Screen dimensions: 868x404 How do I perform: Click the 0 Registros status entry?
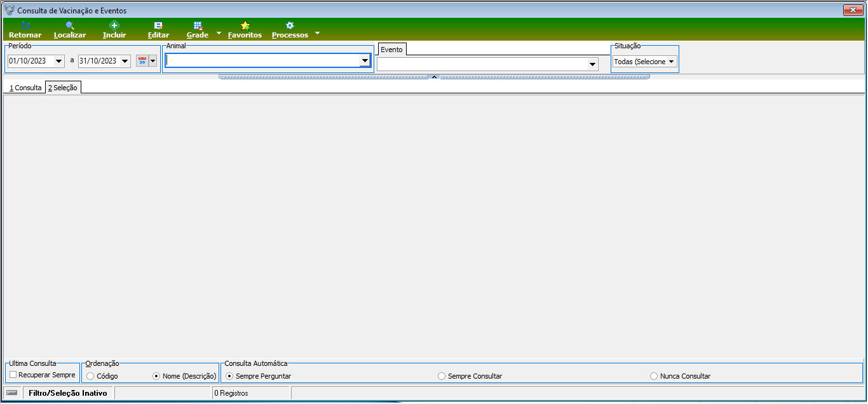[231, 393]
